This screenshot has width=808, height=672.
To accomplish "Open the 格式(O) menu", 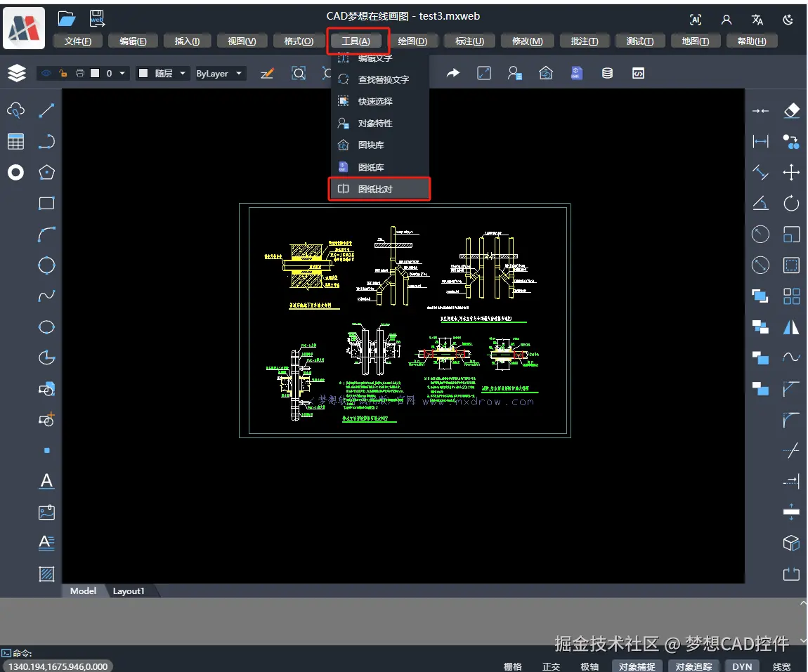I will click(299, 41).
